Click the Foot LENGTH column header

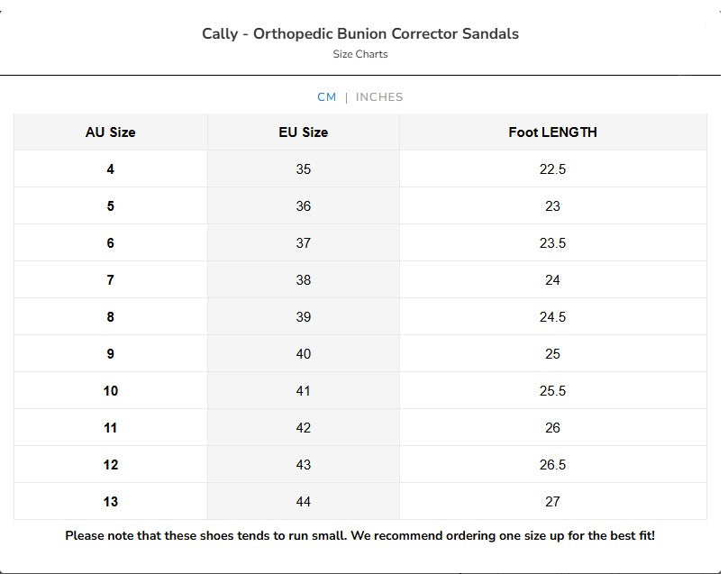(x=552, y=132)
